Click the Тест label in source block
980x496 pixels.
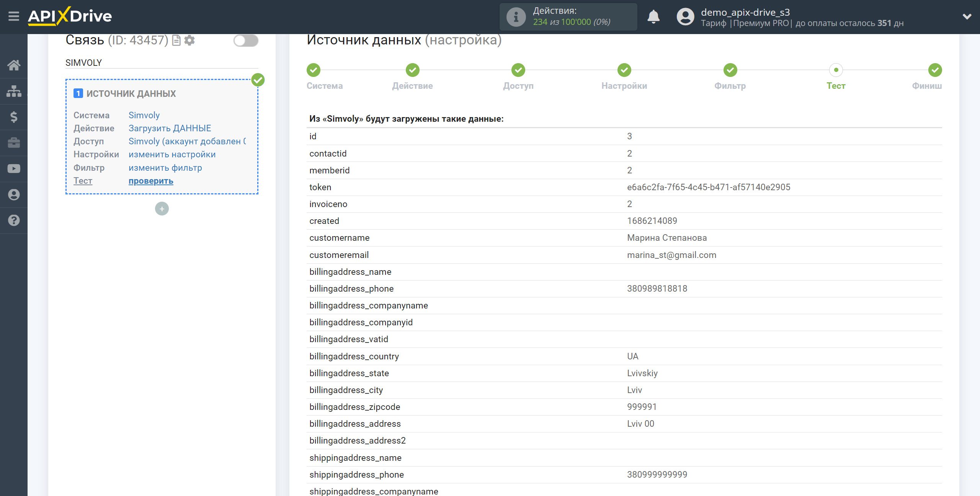tap(83, 181)
